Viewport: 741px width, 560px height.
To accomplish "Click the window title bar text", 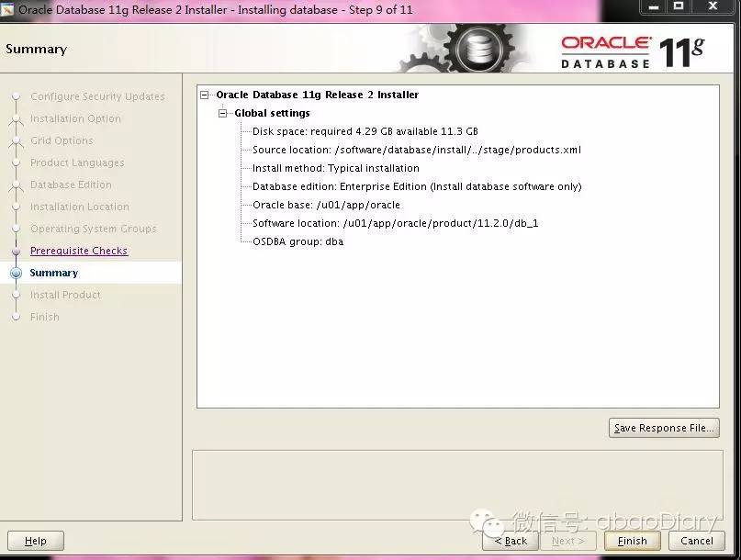I will 216,9.
